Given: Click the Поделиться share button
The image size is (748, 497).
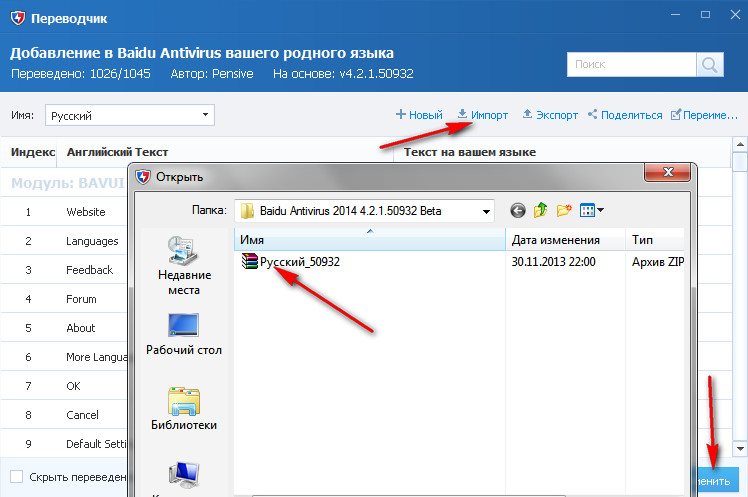Looking at the screenshot, I should pyautogui.click(x=625, y=115).
